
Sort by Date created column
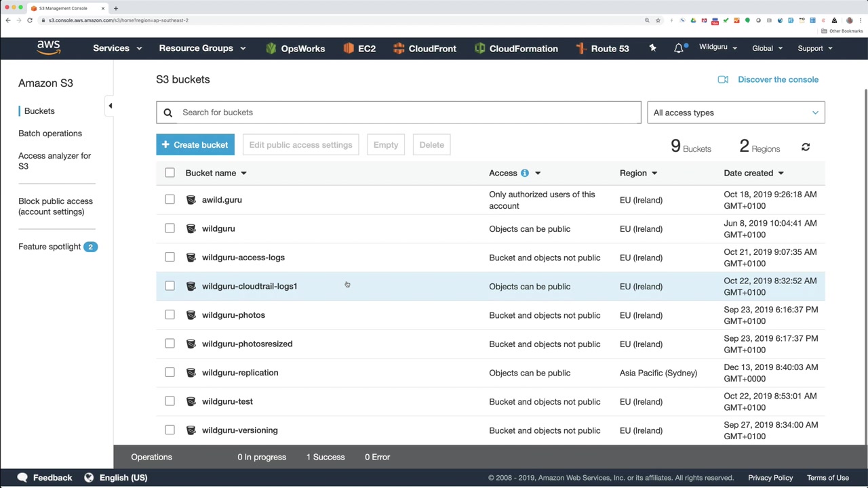[x=753, y=173]
